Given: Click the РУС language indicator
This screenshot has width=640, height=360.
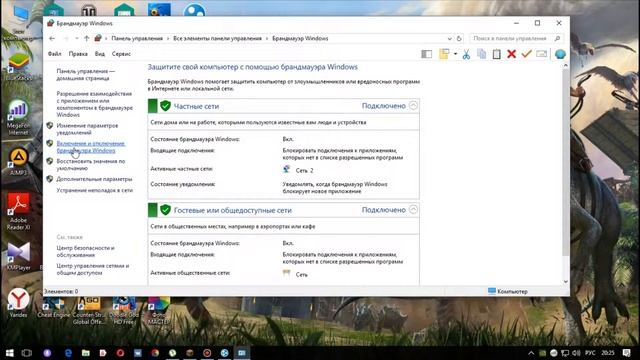Looking at the screenshot, I should point(590,353).
